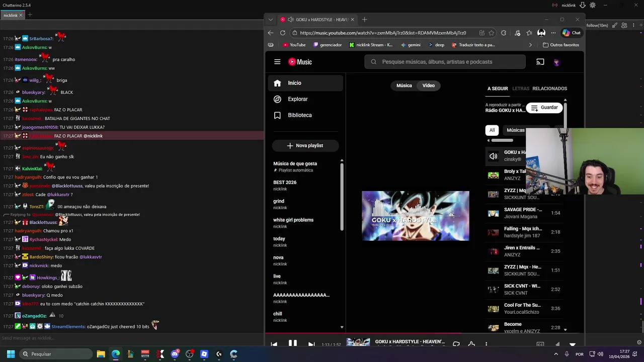Image resolution: width=644 pixels, height=362 pixels.
Task: Open Outros favoritos folder
Action: click(x=561, y=45)
